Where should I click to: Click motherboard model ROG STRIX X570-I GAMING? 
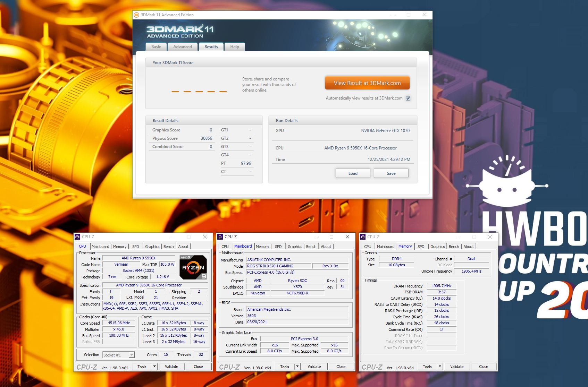(x=278, y=266)
